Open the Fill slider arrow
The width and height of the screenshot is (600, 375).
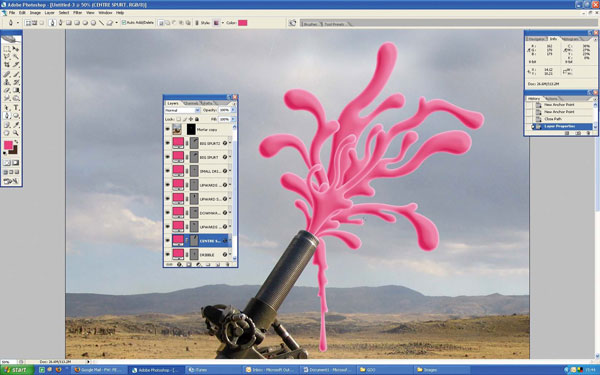point(233,119)
